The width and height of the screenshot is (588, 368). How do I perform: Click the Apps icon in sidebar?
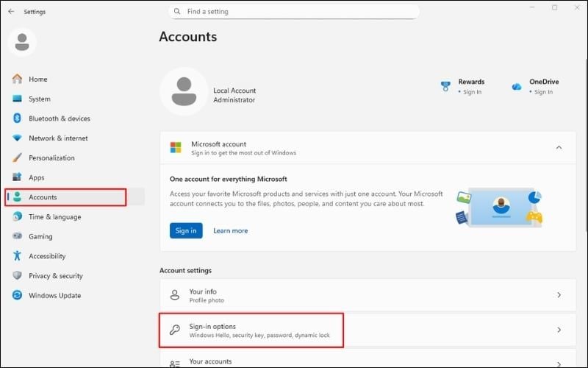(x=17, y=177)
